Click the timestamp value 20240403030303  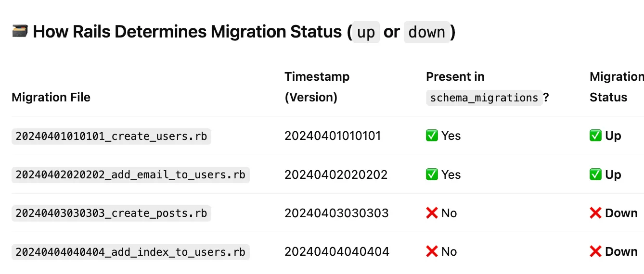(x=336, y=213)
